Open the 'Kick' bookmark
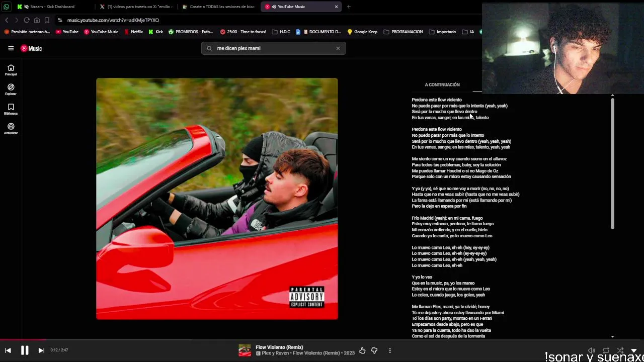The height and width of the screenshot is (362, 644). pos(155,32)
